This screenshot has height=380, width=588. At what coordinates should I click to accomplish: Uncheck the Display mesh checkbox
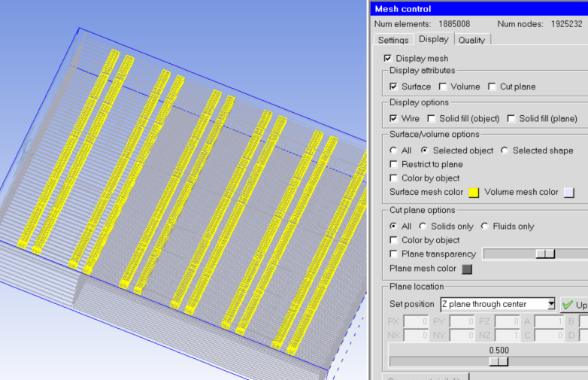tap(388, 59)
